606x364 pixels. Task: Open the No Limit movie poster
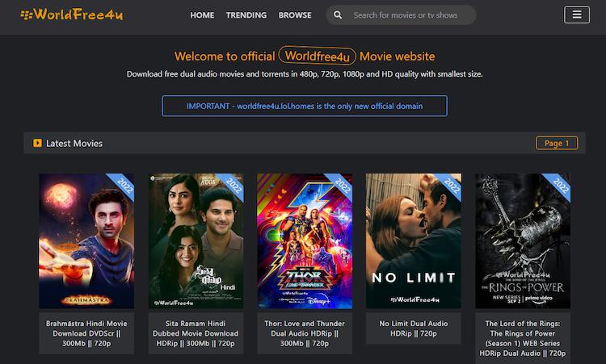414,241
